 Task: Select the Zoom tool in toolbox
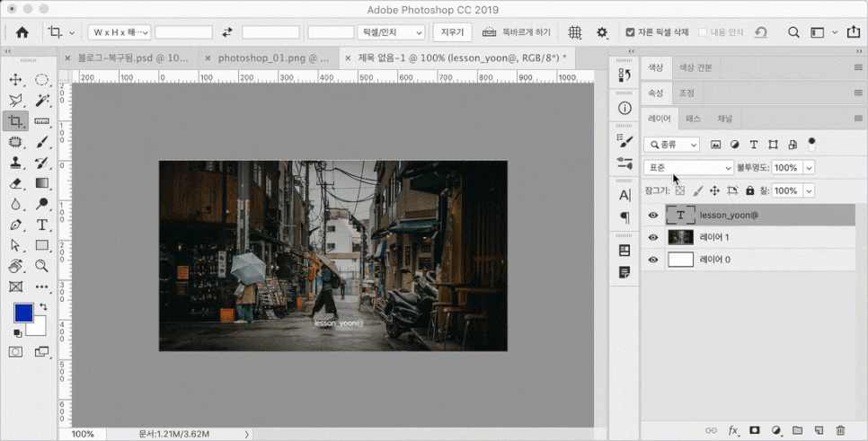(42, 266)
